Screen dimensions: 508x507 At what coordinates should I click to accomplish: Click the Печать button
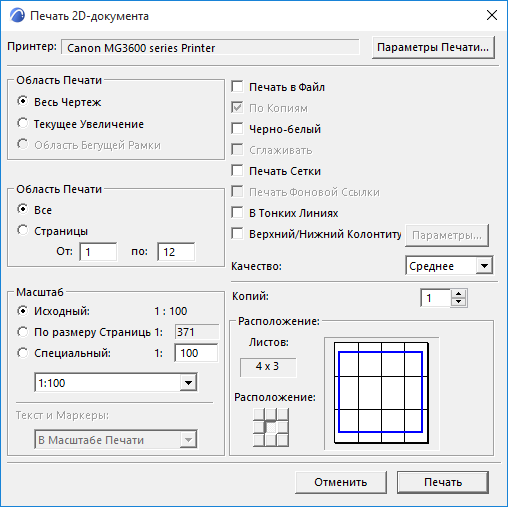pyautogui.click(x=443, y=482)
